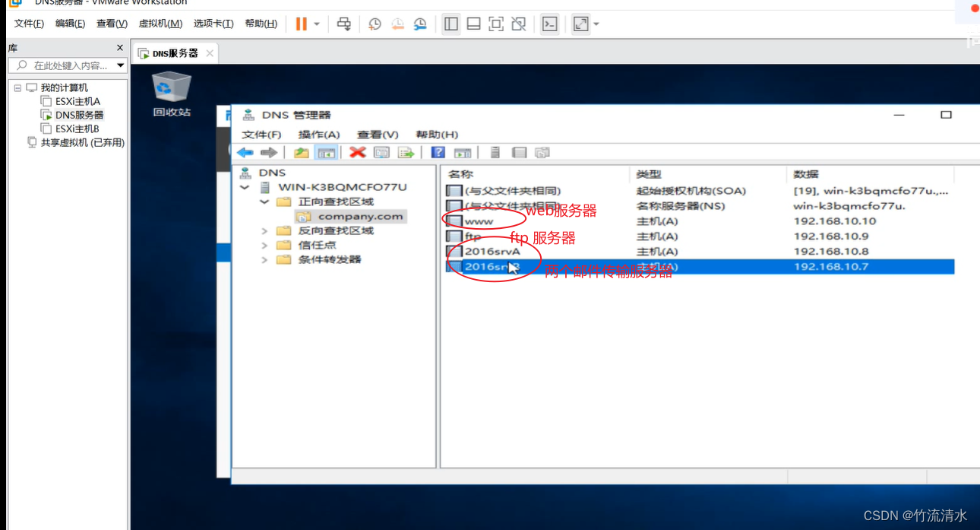Close the library panel

point(120,48)
